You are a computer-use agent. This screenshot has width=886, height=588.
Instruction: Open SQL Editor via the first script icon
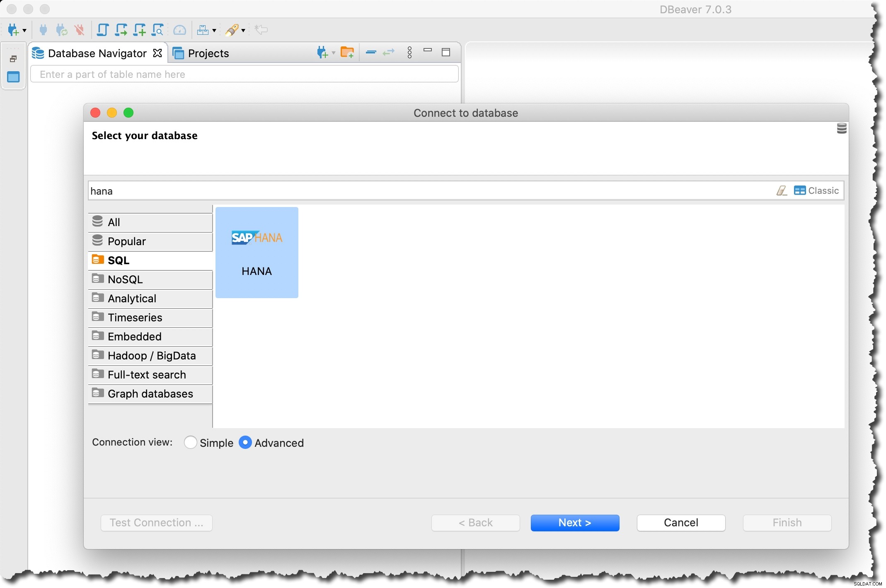tap(102, 30)
